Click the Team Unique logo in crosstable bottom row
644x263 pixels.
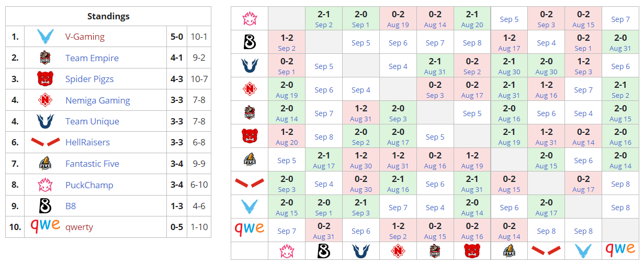point(361,250)
